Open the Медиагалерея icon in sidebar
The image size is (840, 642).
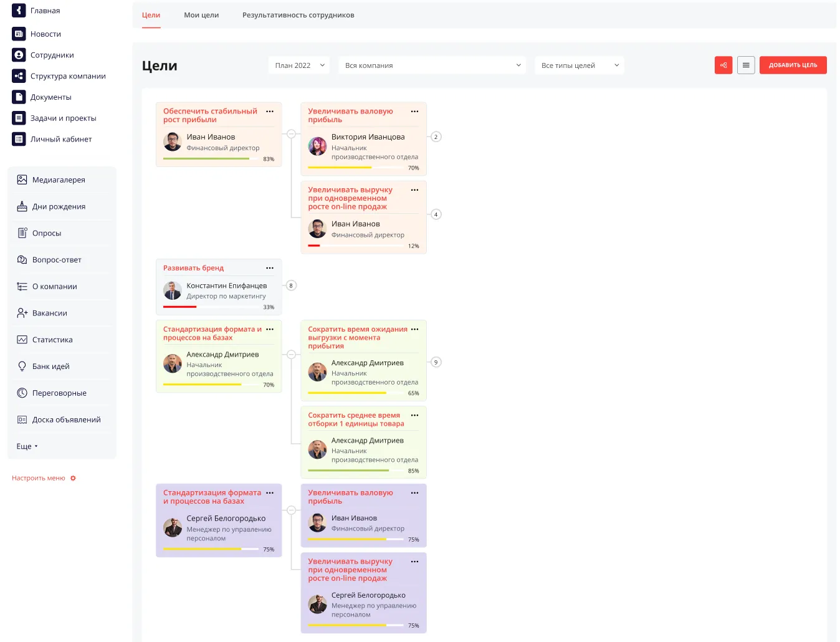click(22, 180)
